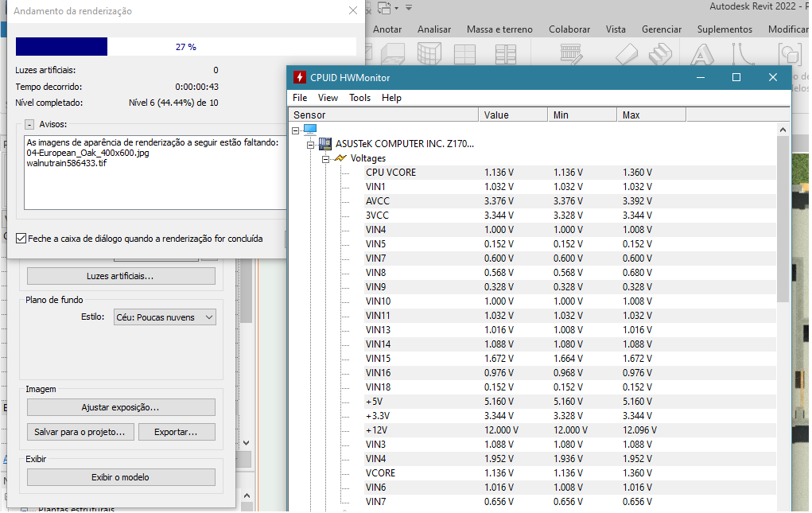The width and height of the screenshot is (812, 513).
Task: Click the Sensor column header
Action: coord(384,115)
